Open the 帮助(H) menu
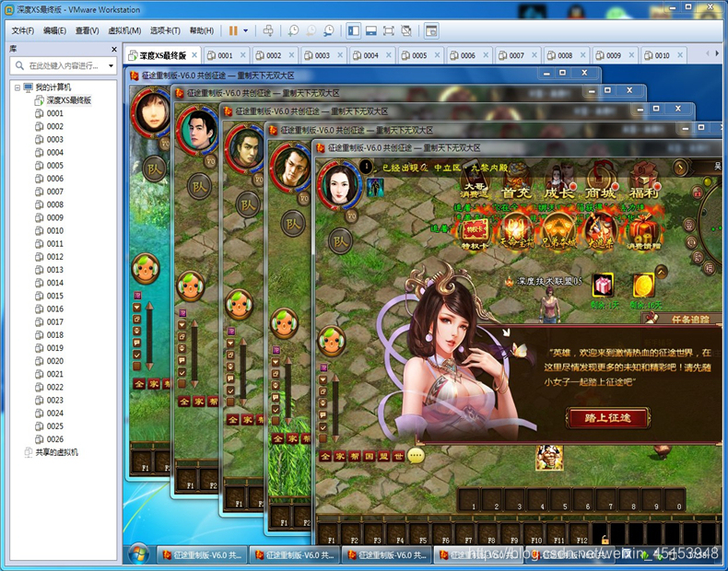The width and height of the screenshot is (728, 571). tap(202, 30)
